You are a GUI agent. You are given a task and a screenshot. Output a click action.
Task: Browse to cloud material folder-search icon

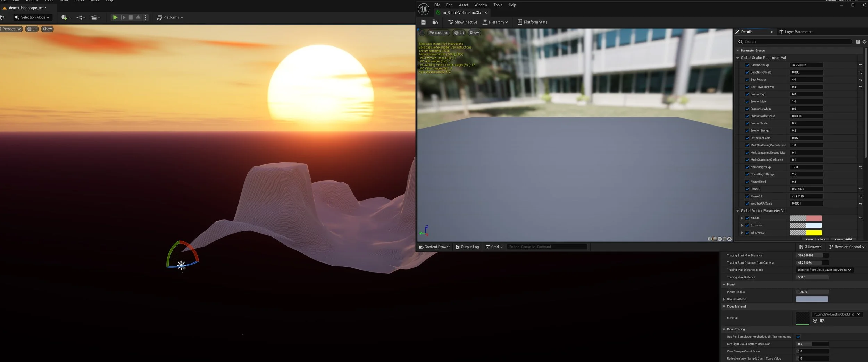(822, 321)
